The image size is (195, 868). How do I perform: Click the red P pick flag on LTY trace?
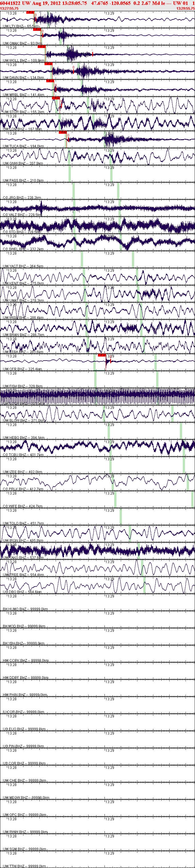click(30, 12)
